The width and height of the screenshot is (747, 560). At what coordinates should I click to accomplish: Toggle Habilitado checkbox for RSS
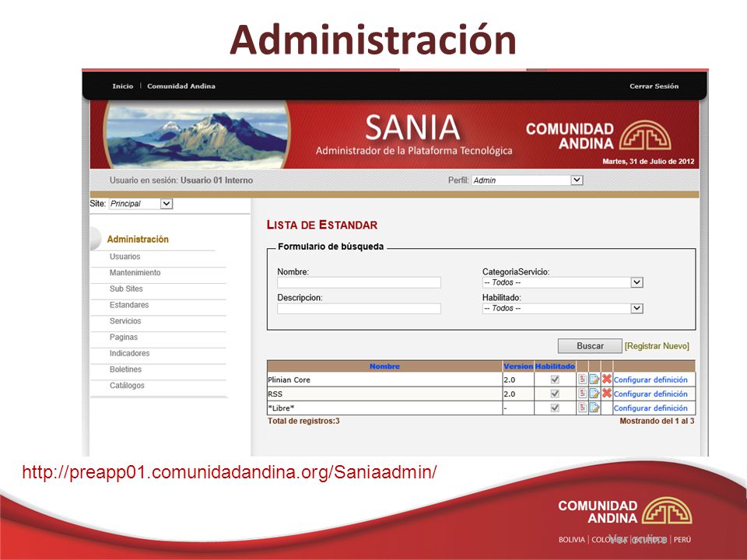555,394
